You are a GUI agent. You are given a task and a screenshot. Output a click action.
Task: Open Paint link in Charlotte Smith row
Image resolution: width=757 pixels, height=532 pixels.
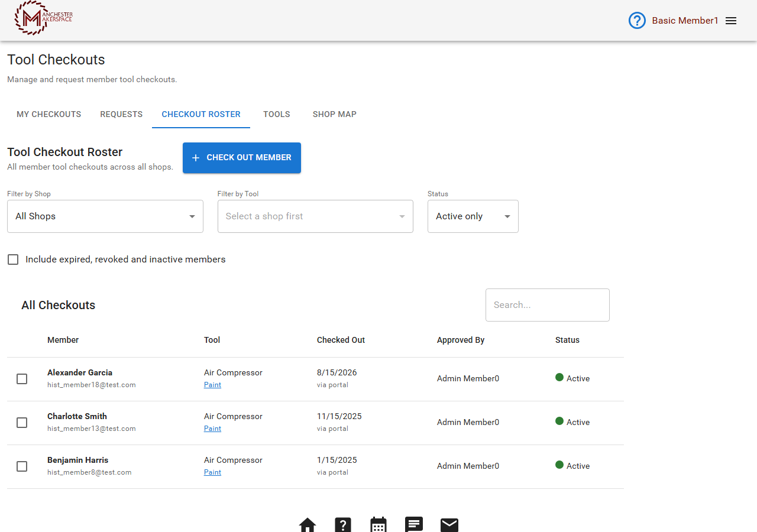click(x=212, y=429)
